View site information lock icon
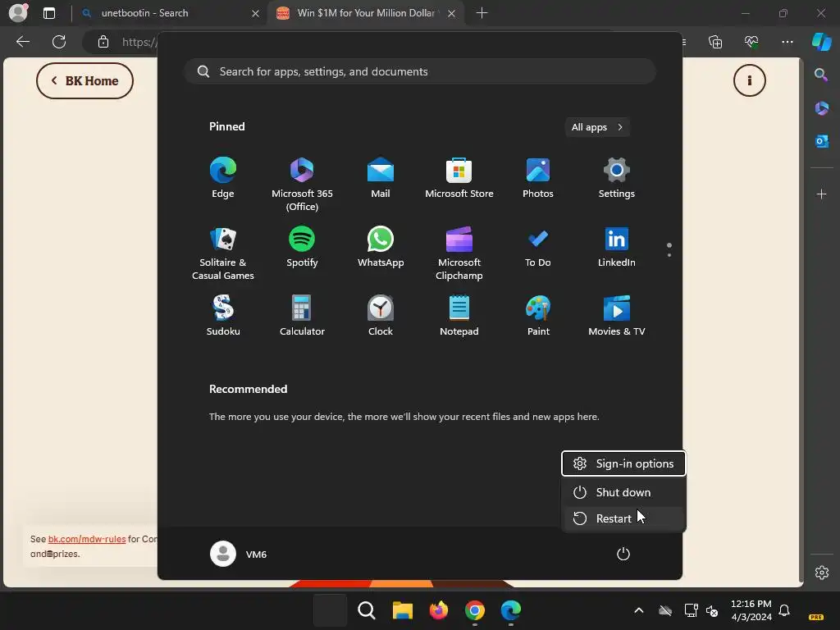The image size is (840, 630). point(103,42)
